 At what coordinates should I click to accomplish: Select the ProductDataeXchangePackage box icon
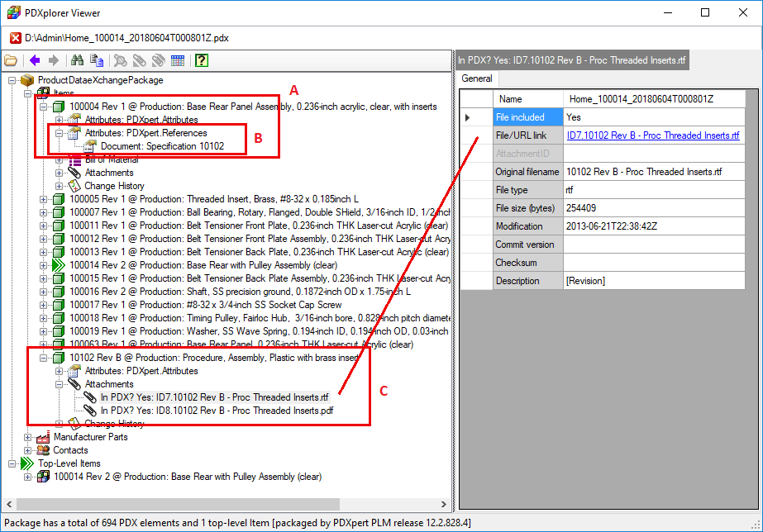(27, 80)
